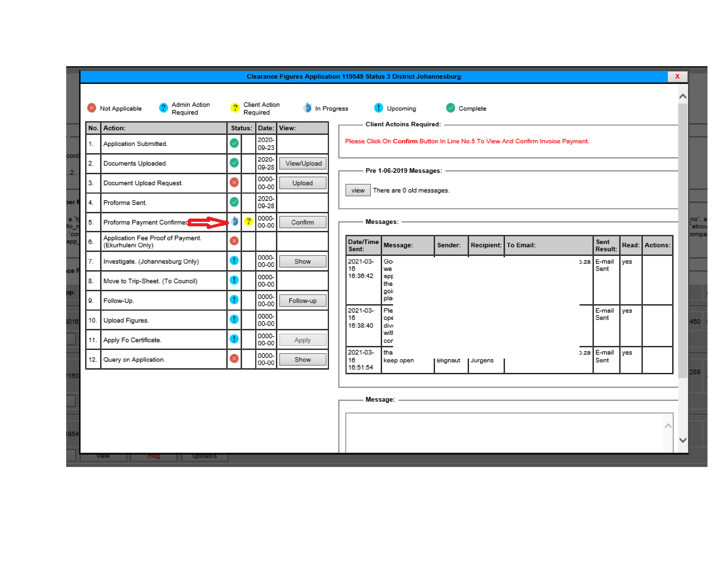
Task: Click 'Upload Figures.' action text
Action: [126, 321]
